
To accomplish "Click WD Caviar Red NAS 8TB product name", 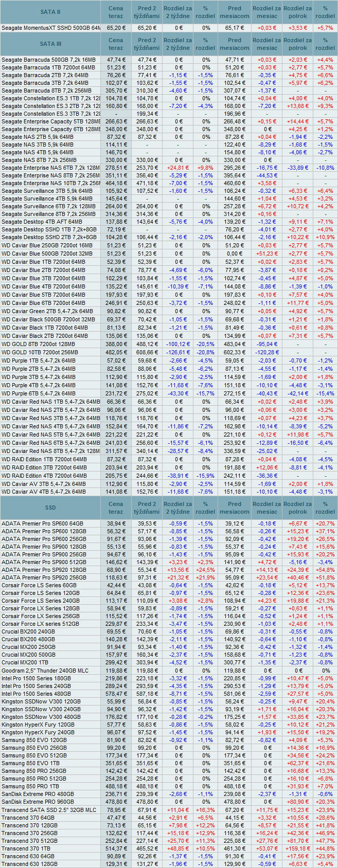I will coord(51,451).
